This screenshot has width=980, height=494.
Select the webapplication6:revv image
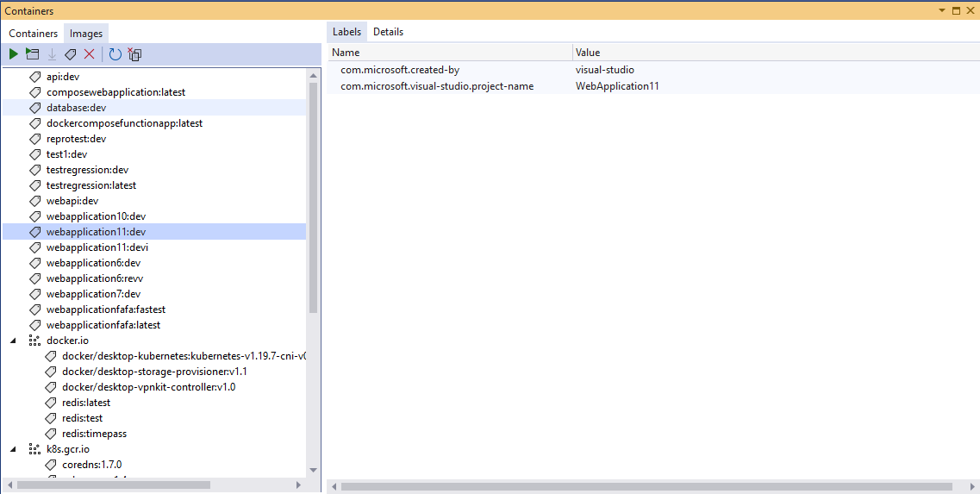(95, 278)
